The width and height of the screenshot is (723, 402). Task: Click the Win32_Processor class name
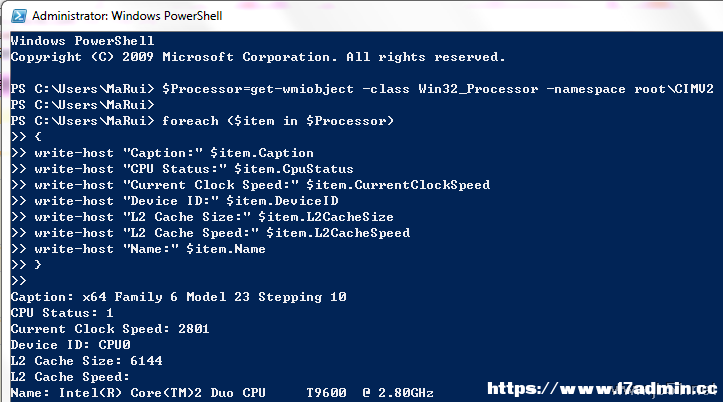click(x=478, y=89)
